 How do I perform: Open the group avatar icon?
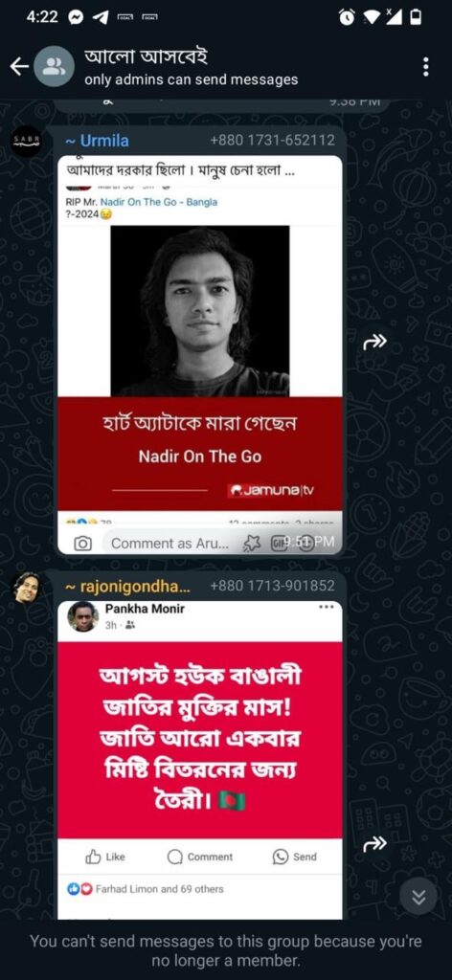pyautogui.click(x=54, y=66)
